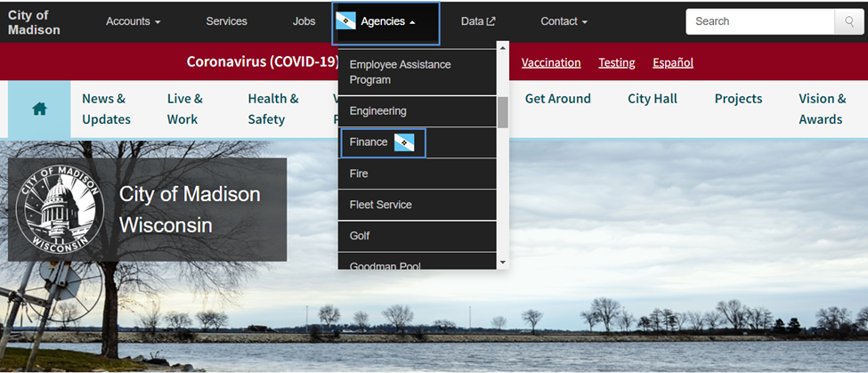Image resolution: width=868 pixels, height=373 pixels.
Task: Select Goodman Pool in the Agencies list
Action: (x=417, y=262)
